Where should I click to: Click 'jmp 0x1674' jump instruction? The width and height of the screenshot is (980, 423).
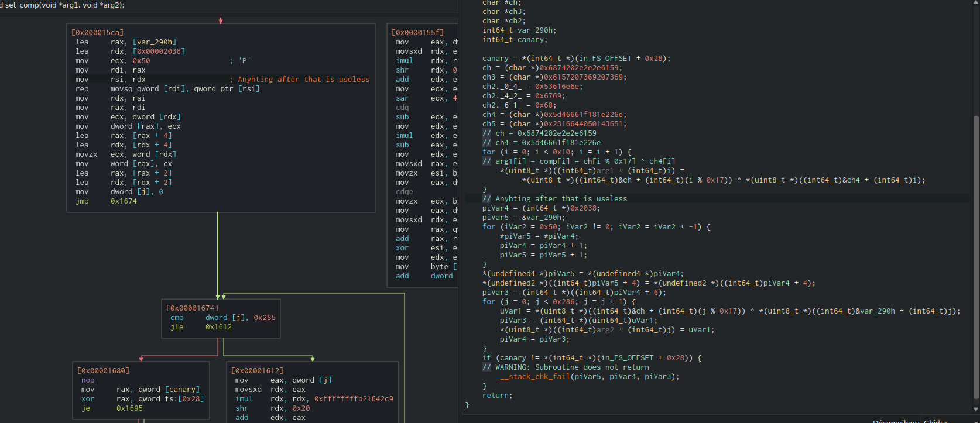(106, 201)
